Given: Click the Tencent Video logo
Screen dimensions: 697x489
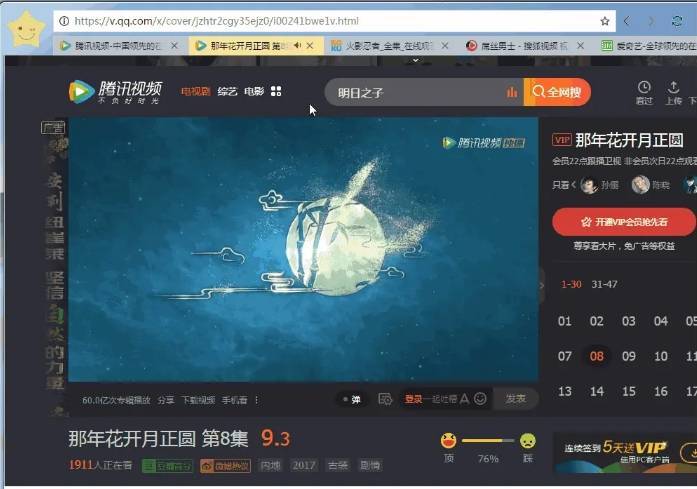Looking at the screenshot, I should tap(116, 92).
